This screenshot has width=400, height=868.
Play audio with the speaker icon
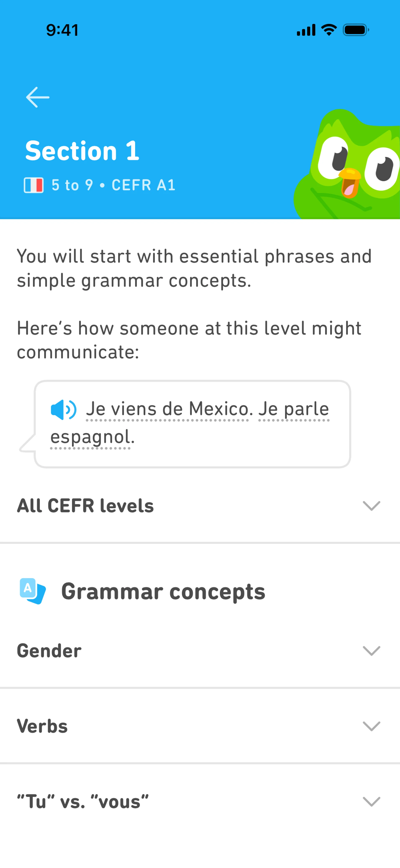tap(64, 410)
